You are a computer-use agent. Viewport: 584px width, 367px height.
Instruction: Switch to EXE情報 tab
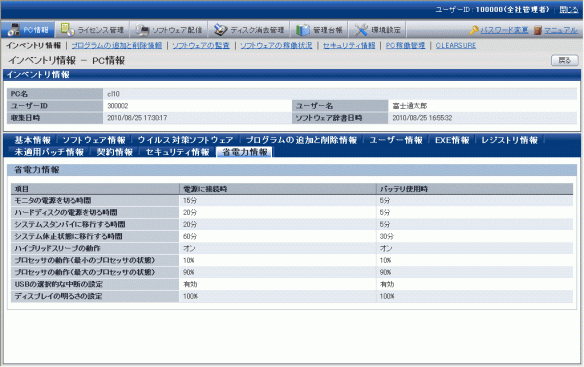tap(452, 140)
